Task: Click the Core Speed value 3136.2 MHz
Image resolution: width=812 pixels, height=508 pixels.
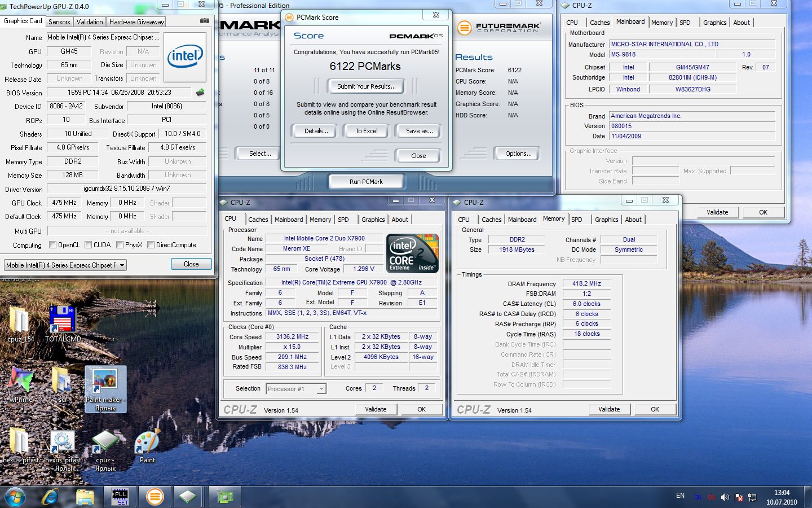Action: click(x=292, y=336)
